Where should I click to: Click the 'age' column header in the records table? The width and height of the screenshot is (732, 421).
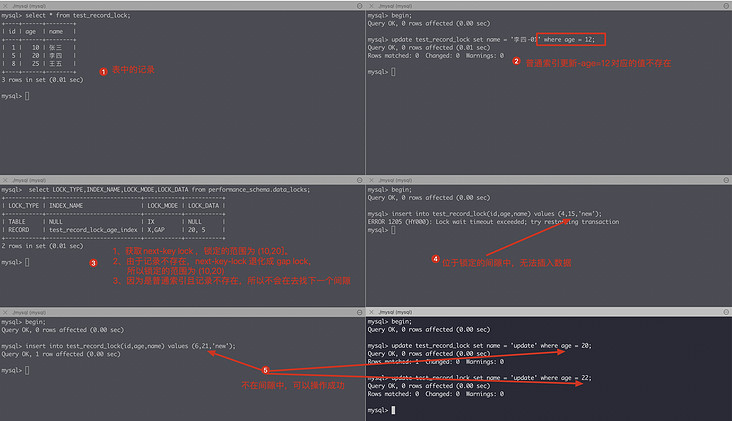[30, 32]
